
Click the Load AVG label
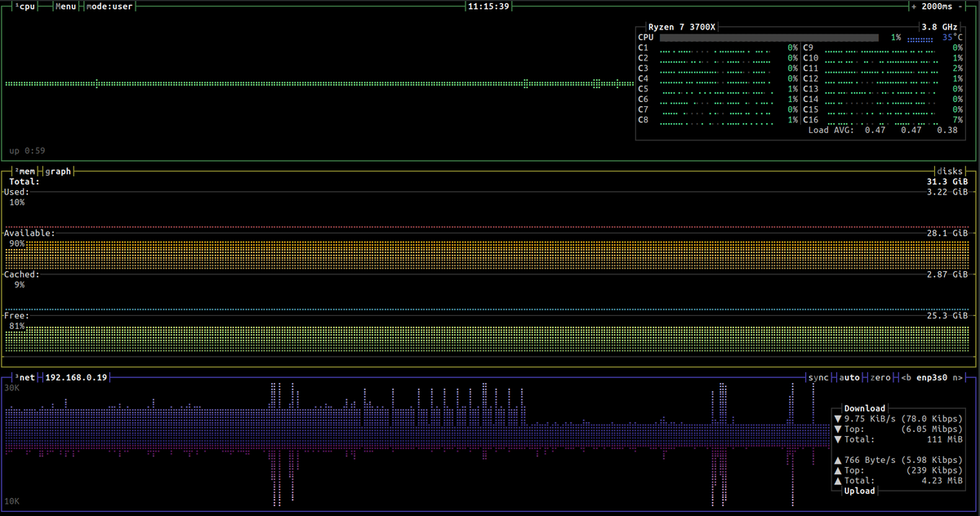(830, 131)
